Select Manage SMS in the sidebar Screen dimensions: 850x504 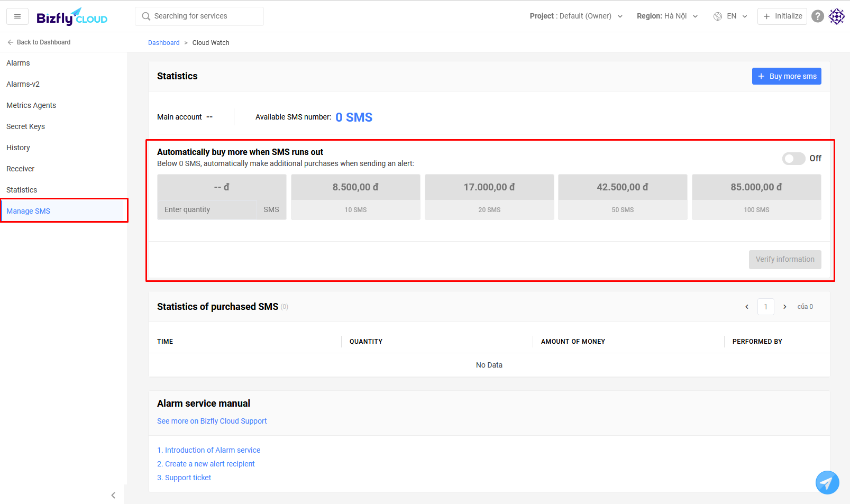coord(63,211)
